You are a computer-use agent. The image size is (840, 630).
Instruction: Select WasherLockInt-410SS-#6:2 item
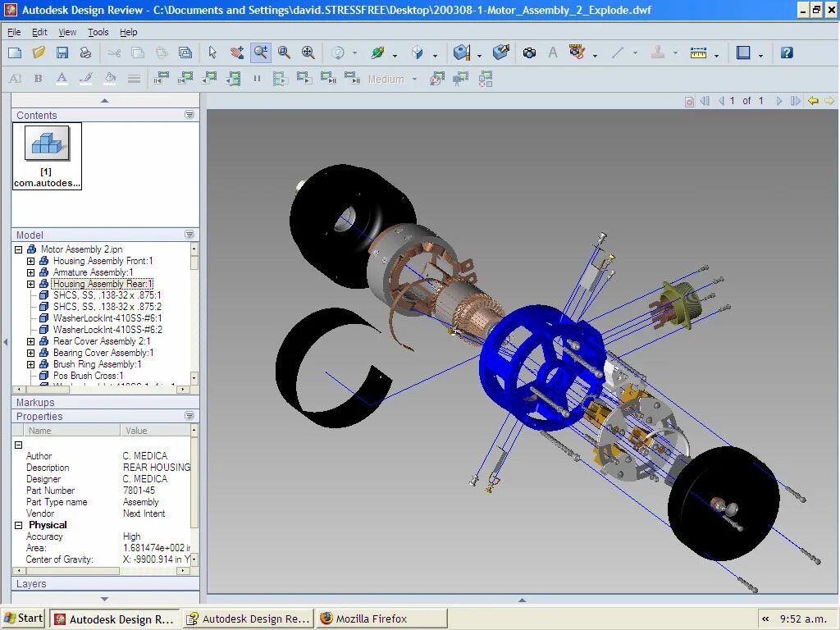pos(107,330)
